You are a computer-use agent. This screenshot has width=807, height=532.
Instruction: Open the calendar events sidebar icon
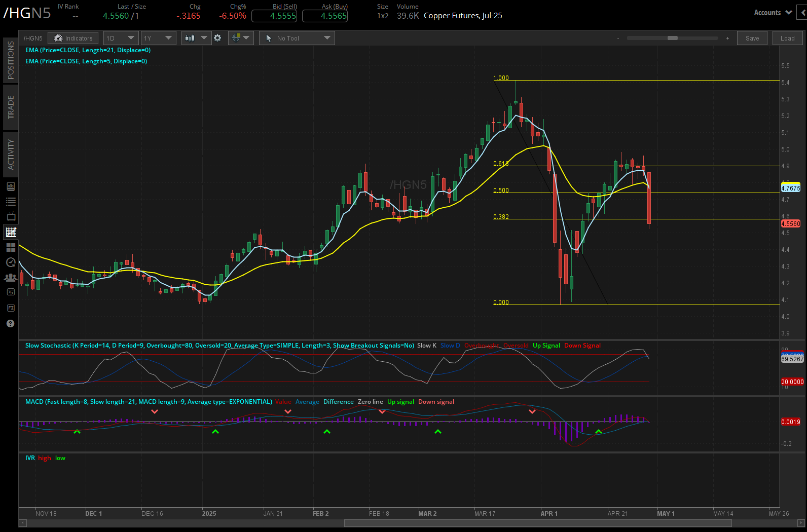point(11,292)
